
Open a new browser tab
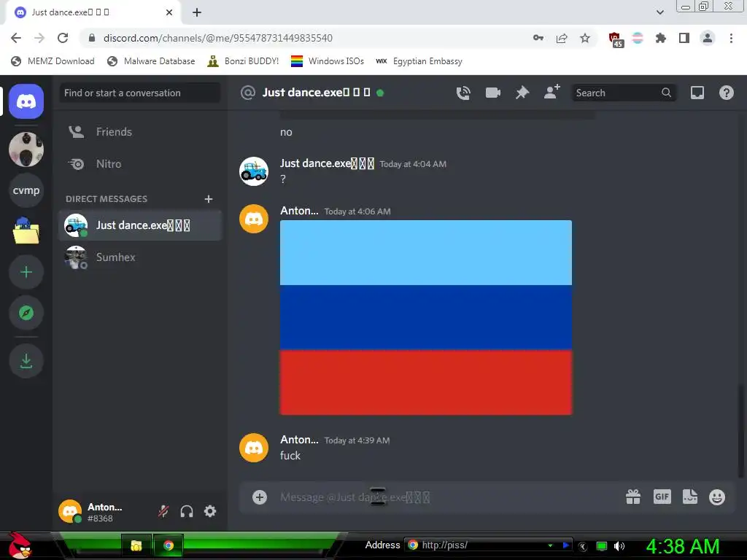[x=197, y=12]
